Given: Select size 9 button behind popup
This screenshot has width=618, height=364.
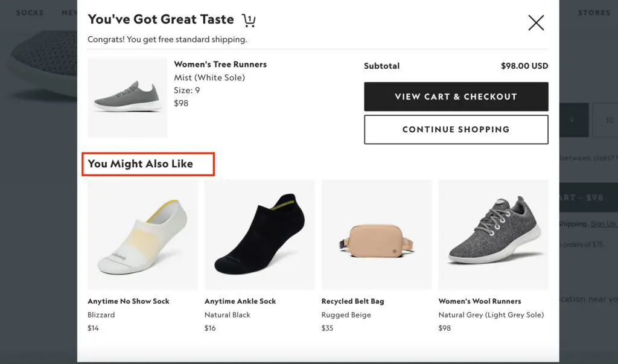Looking at the screenshot, I should tap(571, 120).
